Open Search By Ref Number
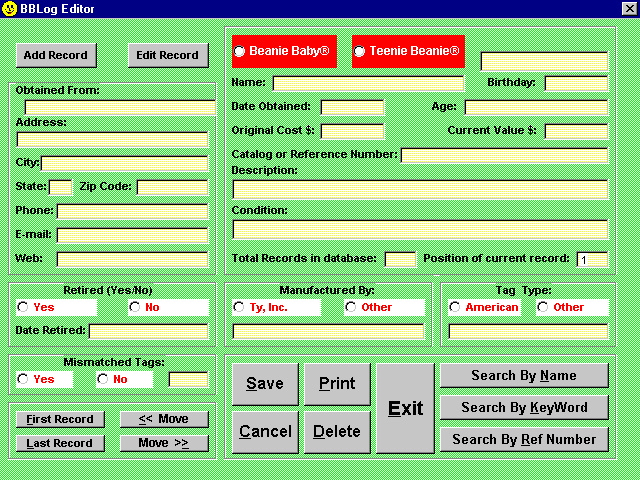Viewport: 640px width, 480px height. coord(524,439)
